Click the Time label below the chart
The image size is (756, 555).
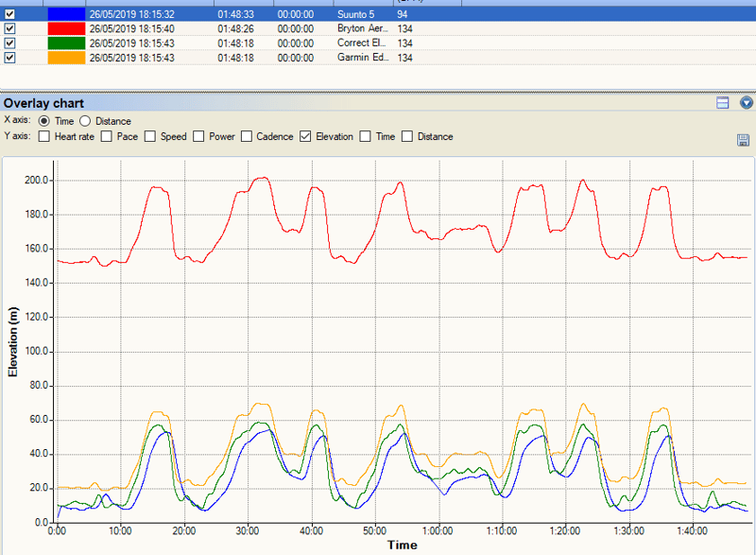pos(403,546)
